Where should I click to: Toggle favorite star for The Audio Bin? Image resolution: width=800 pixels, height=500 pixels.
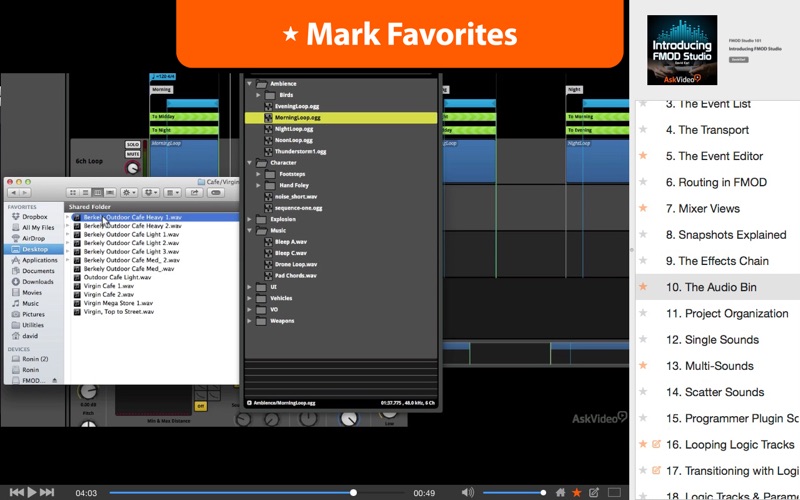(643, 287)
